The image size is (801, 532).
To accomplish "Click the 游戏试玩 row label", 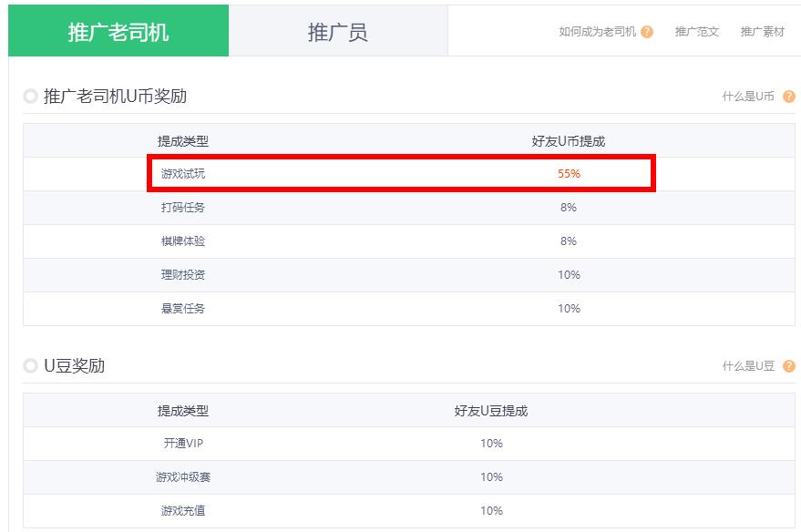I will (x=183, y=174).
